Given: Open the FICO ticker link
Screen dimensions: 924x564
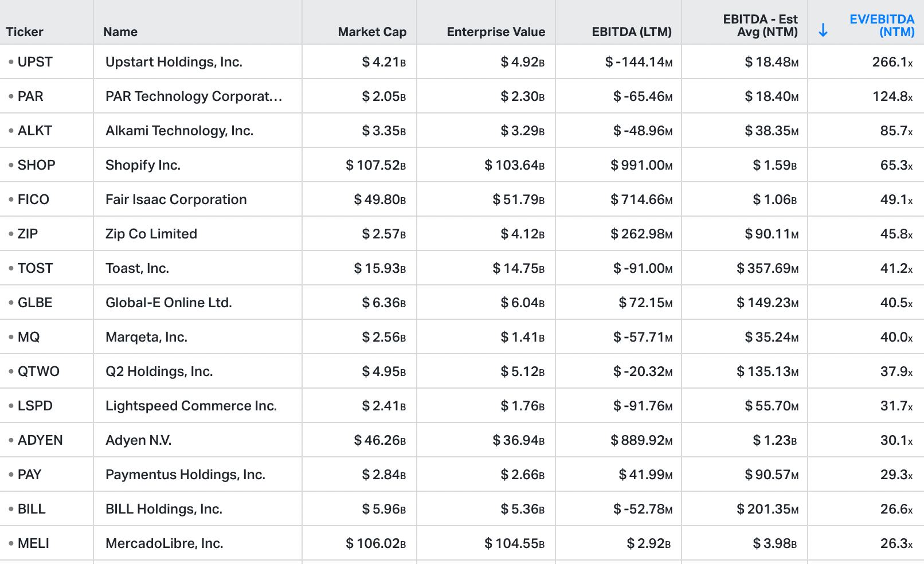Looking at the screenshot, I should [33, 199].
